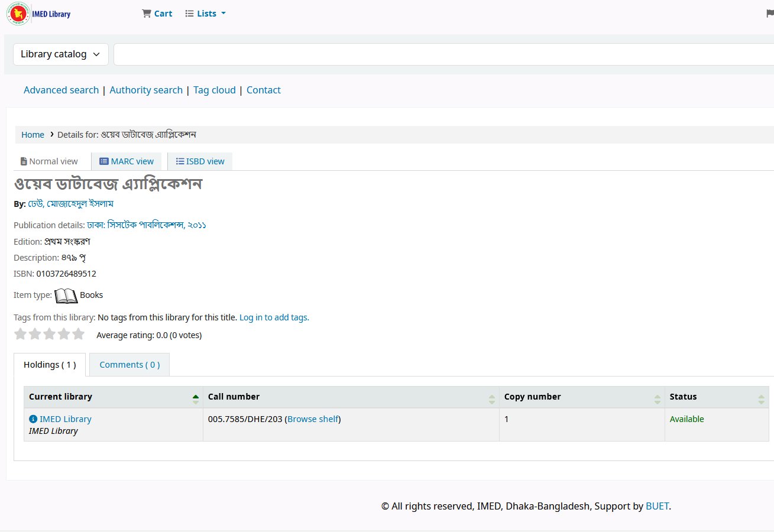Screen dimensions: 774x532
Task: Sort holdings by Status column arrows
Action: (761, 400)
